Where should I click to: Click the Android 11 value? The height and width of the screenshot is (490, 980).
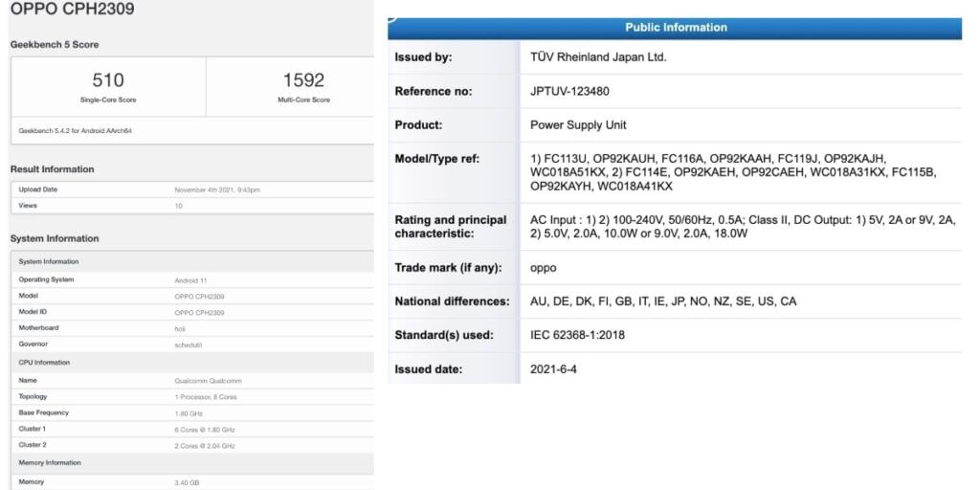tap(189, 280)
